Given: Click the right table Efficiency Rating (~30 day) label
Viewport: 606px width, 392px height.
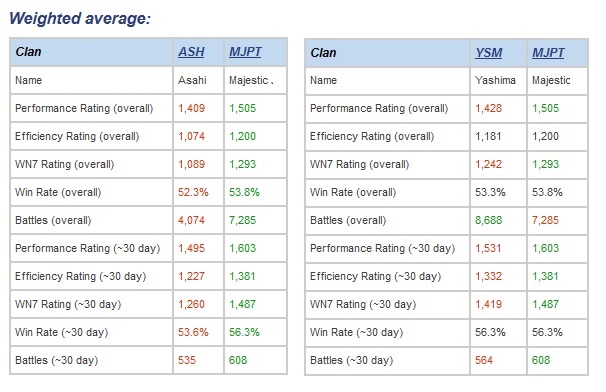Looking at the screenshot, I should 375,276.
